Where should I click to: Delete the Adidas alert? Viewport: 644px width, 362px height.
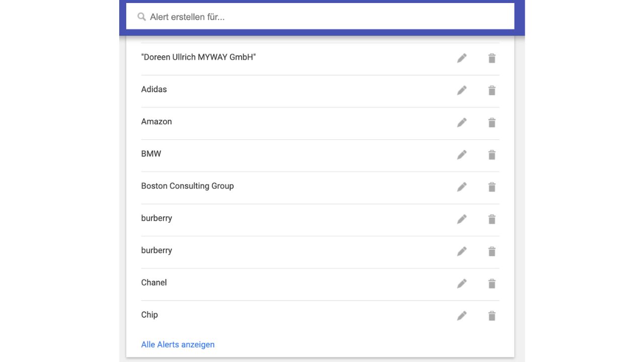(x=492, y=90)
